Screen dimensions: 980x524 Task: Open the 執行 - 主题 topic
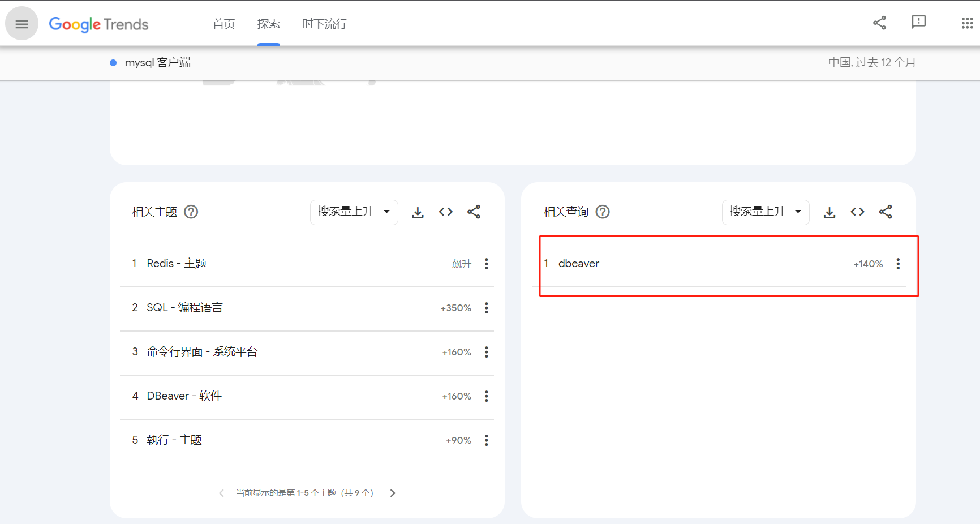point(174,440)
